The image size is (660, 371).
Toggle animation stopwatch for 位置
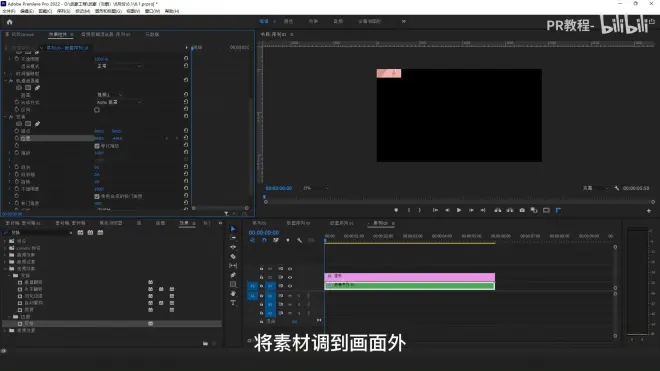point(17,138)
